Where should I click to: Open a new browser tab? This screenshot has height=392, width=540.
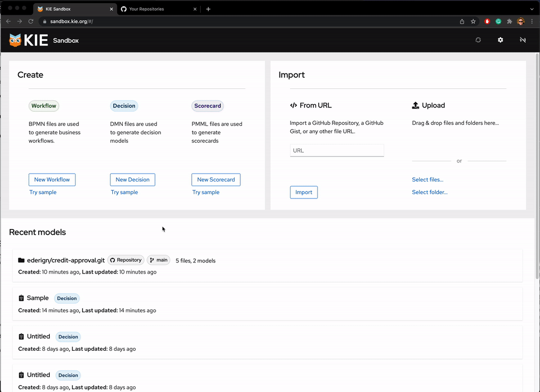[208, 9]
